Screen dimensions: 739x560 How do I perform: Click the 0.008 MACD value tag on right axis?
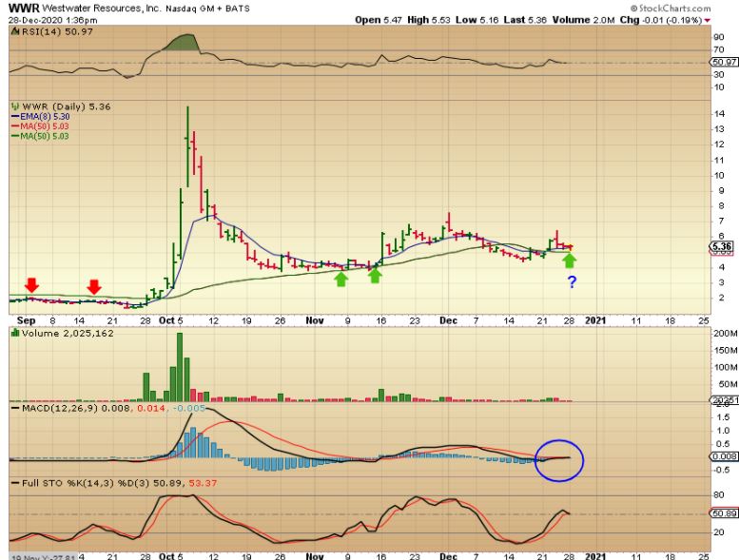point(724,456)
